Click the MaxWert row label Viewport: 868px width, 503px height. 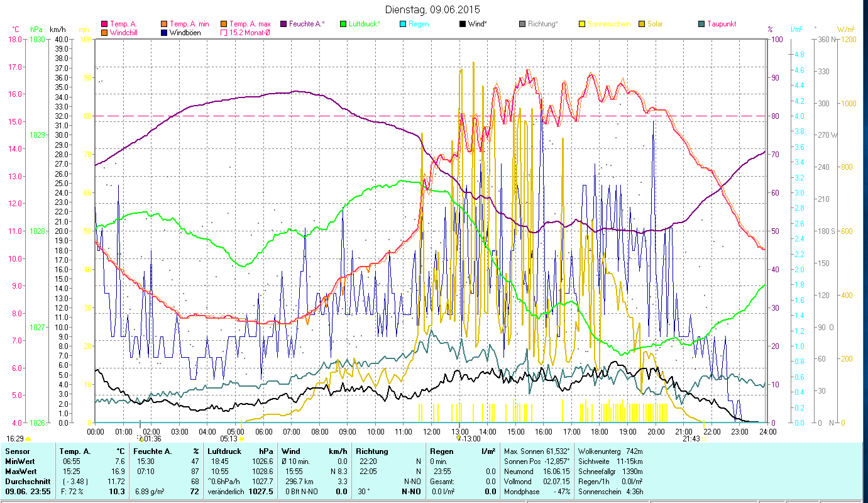21,472
